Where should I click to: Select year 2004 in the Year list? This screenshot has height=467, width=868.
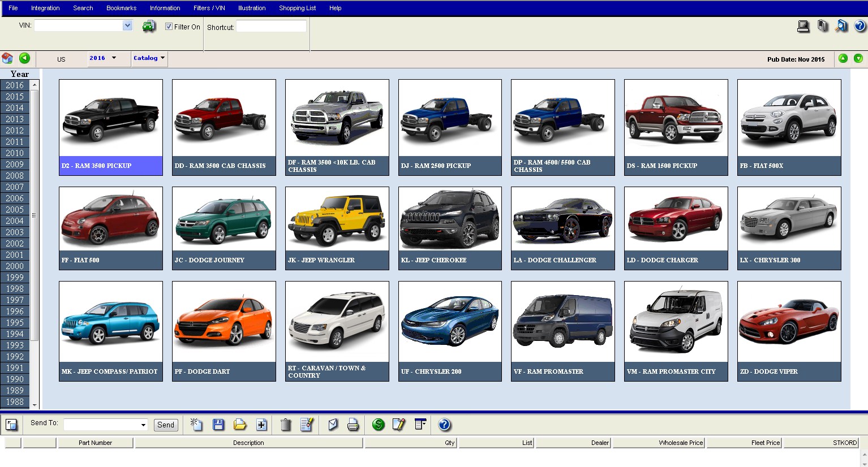pos(15,221)
